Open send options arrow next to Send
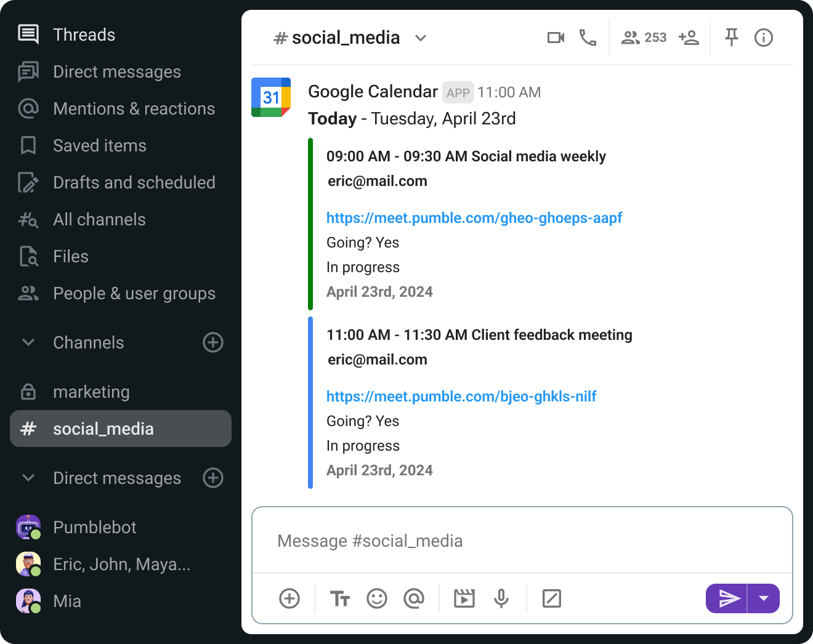This screenshot has height=644, width=813. [x=764, y=598]
